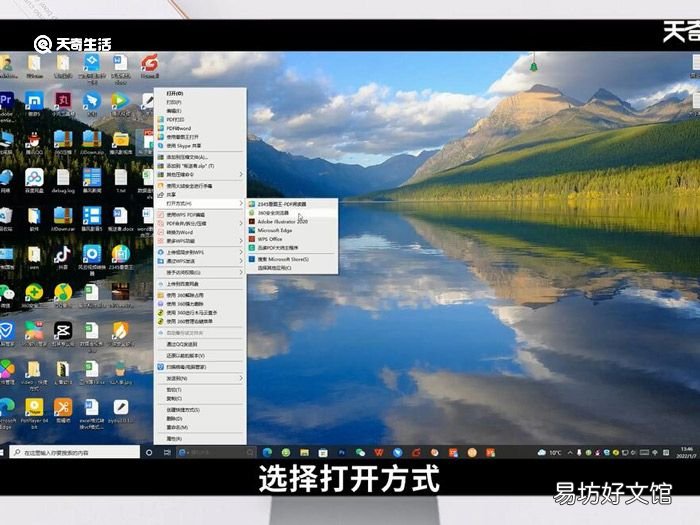
Task: Click the WeChat taskbar icon
Action: pos(360,452)
